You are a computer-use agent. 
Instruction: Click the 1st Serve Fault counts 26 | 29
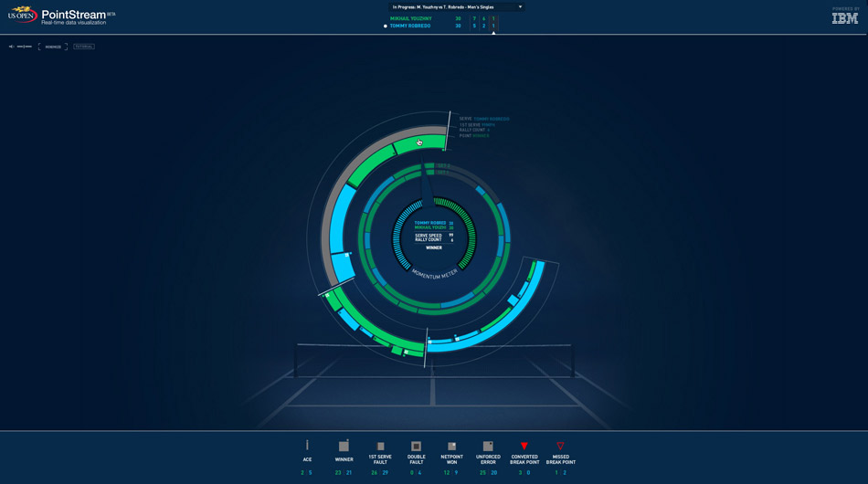(380, 473)
